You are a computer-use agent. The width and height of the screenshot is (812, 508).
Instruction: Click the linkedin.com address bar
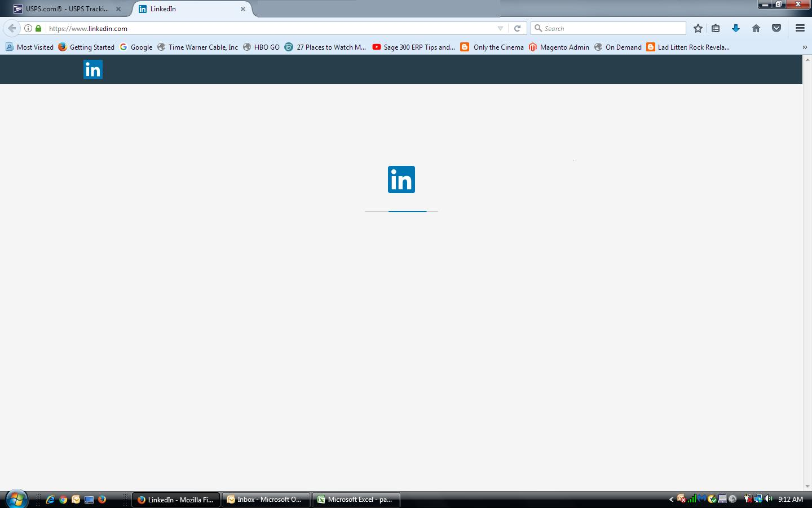coord(271,28)
